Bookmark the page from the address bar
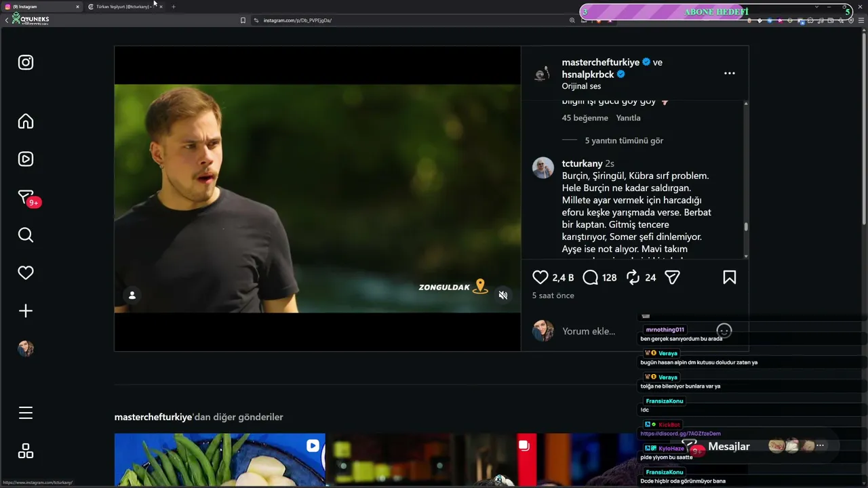This screenshot has height=488, width=868. pyautogui.click(x=243, y=20)
